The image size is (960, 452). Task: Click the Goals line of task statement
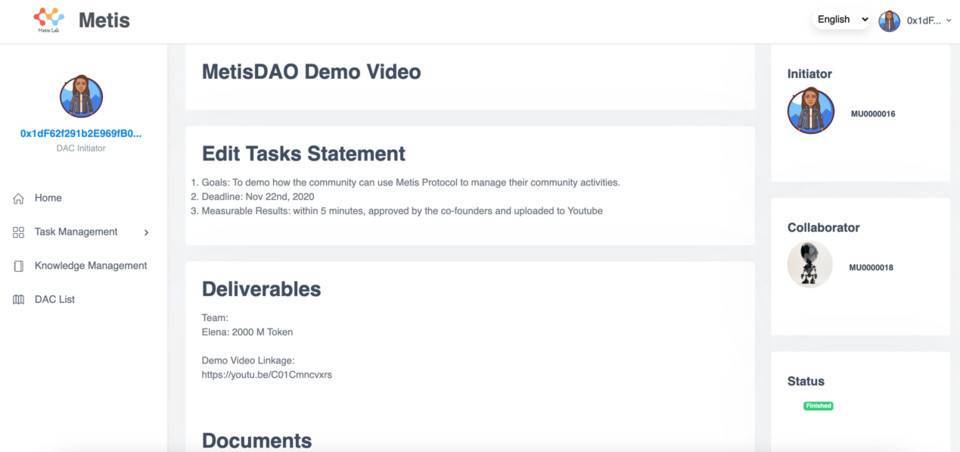pos(411,183)
